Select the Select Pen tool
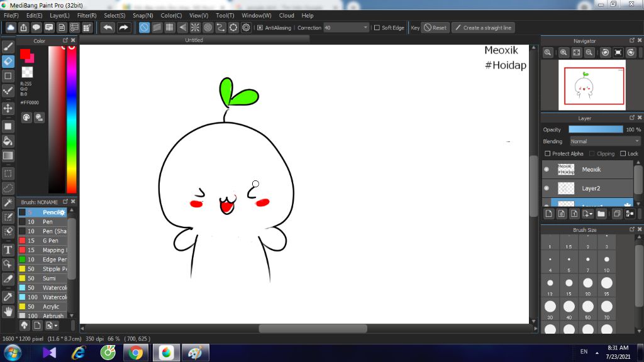Screen dimensions: 644x362 [x=8, y=217]
